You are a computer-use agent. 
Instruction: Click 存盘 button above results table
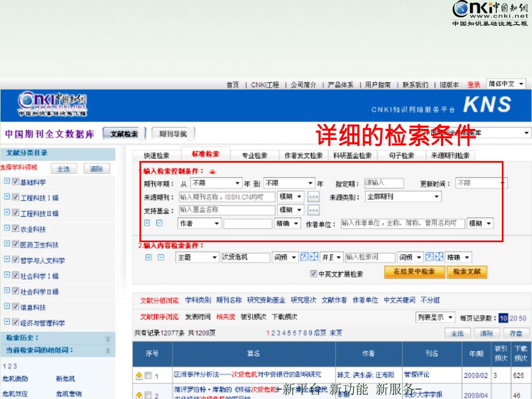(516, 334)
